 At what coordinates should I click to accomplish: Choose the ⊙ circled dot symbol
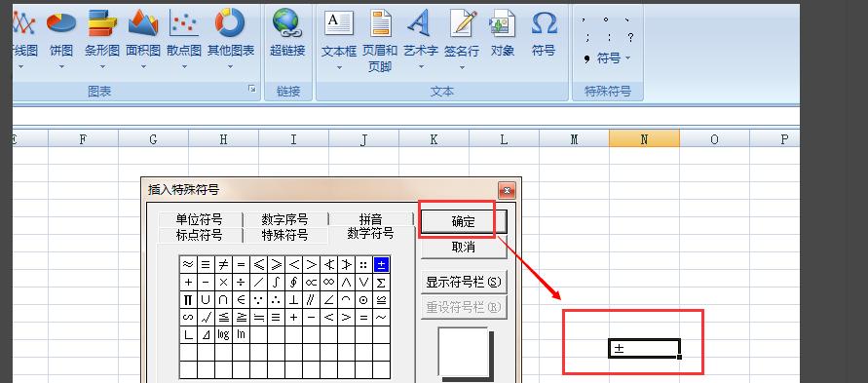[x=363, y=299]
